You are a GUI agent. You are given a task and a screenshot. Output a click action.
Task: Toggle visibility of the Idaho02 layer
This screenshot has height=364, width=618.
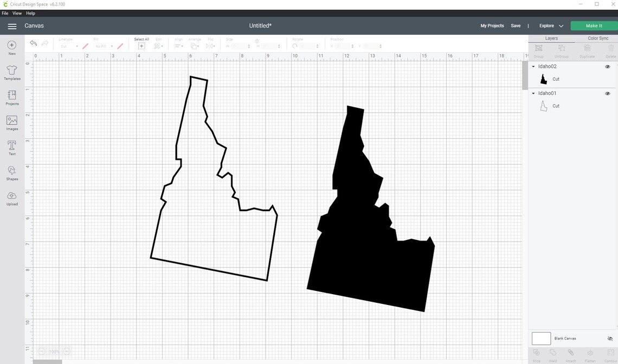point(608,67)
